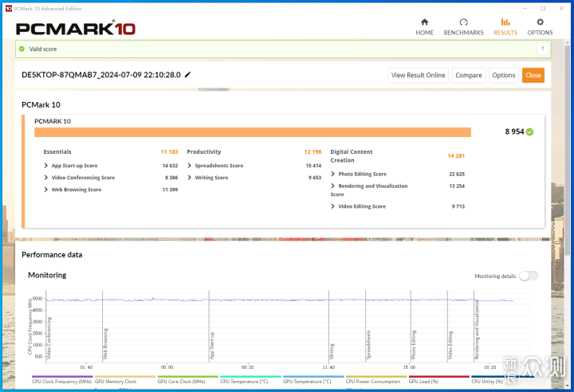
Task: Click the green Valid score check icon
Action: [22, 49]
